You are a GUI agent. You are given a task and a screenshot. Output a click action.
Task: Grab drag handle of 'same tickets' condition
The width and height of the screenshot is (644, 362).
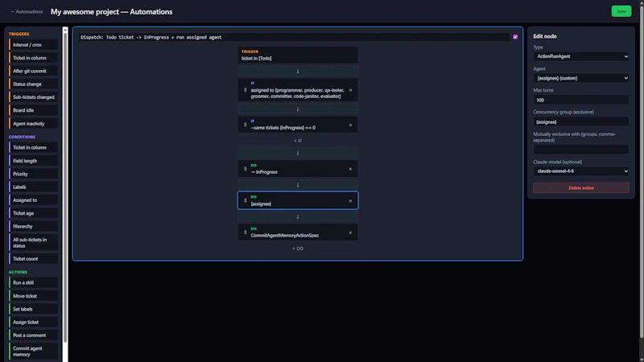246,125
